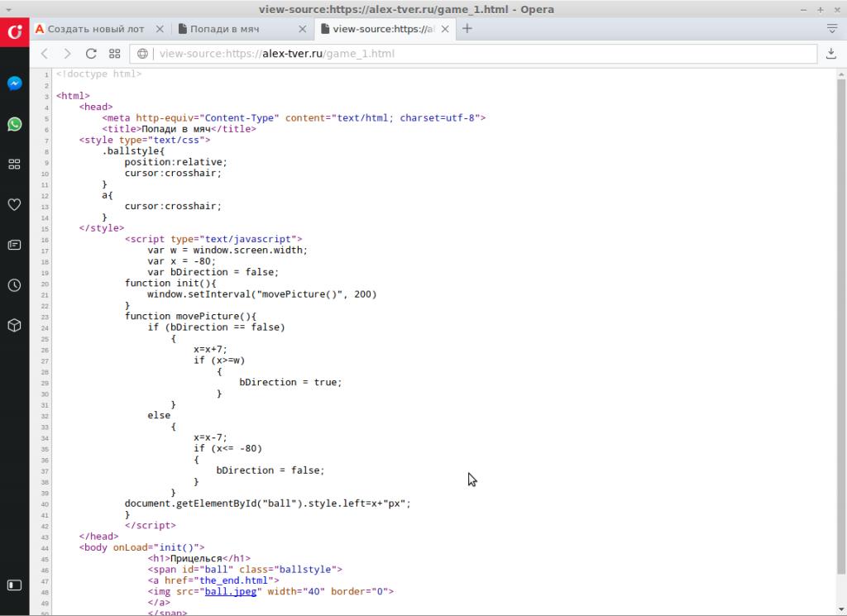Screen dimensions: 847x616
Task: Go forward to the next page
Action: pyautogui.click(x=68, y=54)
